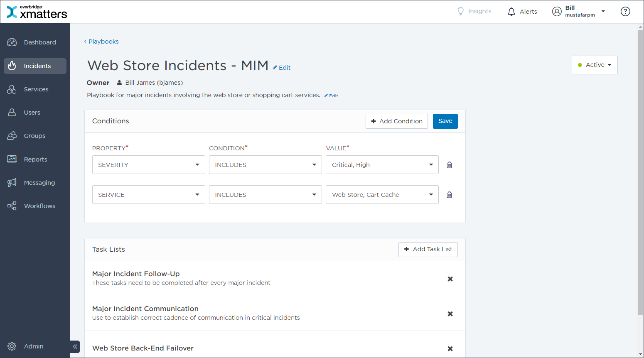Open the Web Store Back-End Failover list
This screenshot has height=358, width=644.
click(x=143, y=348)
